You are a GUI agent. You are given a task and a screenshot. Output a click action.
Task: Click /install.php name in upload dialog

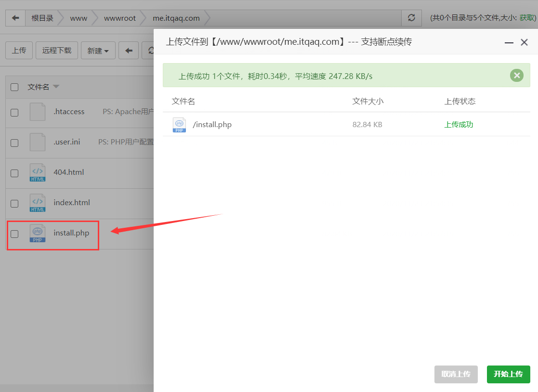(212, 125)
